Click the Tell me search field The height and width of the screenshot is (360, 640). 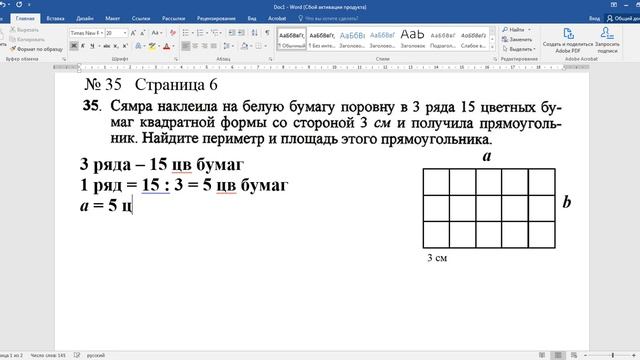click(x=328, y=18)
